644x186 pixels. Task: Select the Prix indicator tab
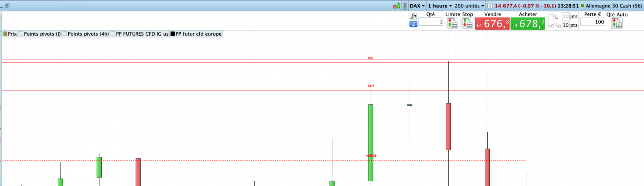pos(10,34)
